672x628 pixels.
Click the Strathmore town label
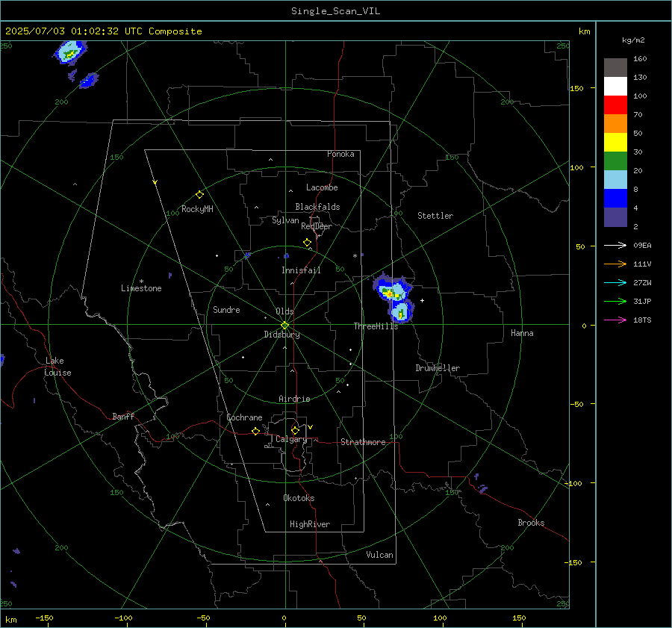(x=363, y=442)
